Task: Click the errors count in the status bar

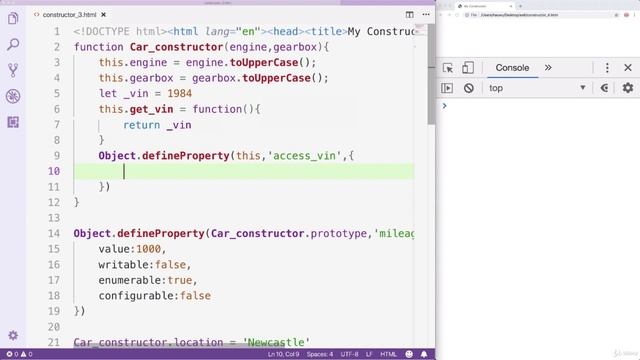Action: pos(12,354)
